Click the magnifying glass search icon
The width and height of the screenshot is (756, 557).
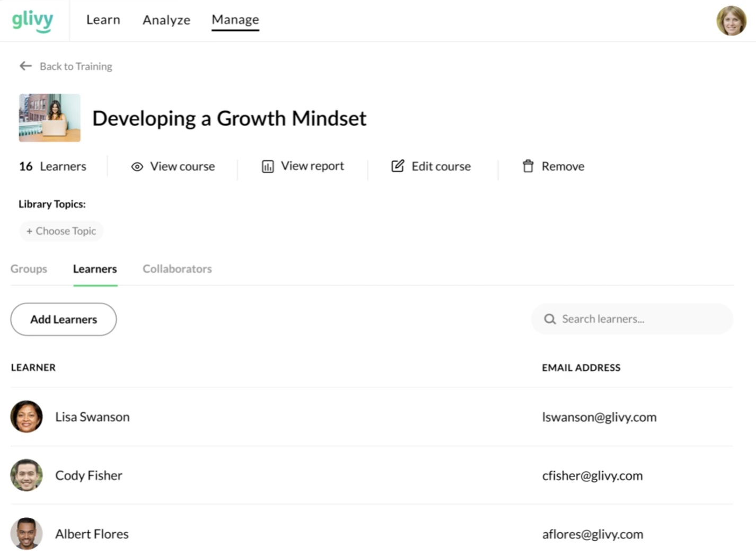point(550,319)
